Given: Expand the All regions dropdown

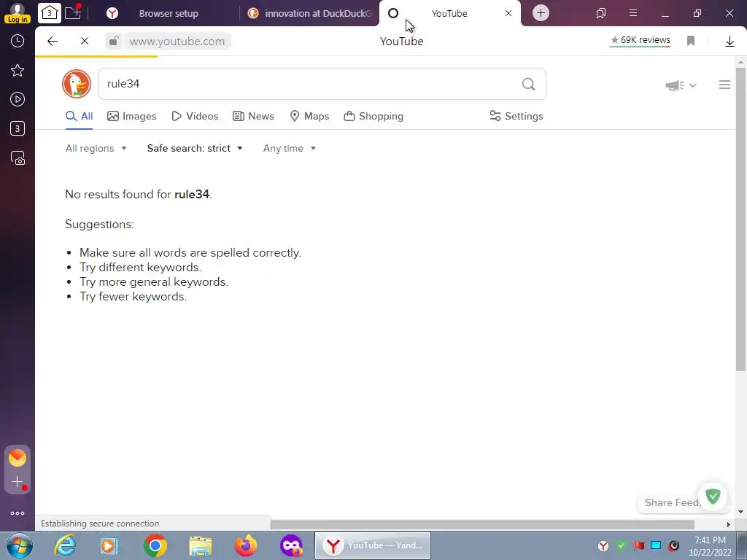Looking at the screenshot, I should 96,149.
